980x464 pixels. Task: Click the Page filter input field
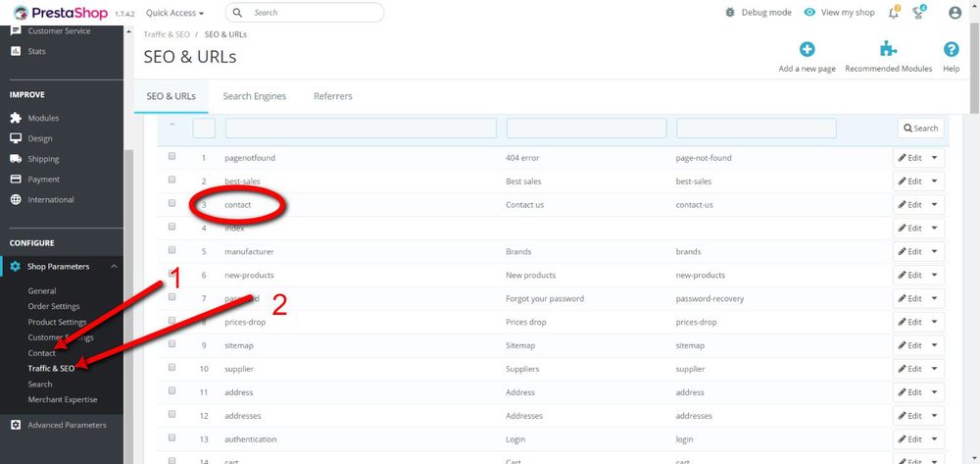click(361, 129)
